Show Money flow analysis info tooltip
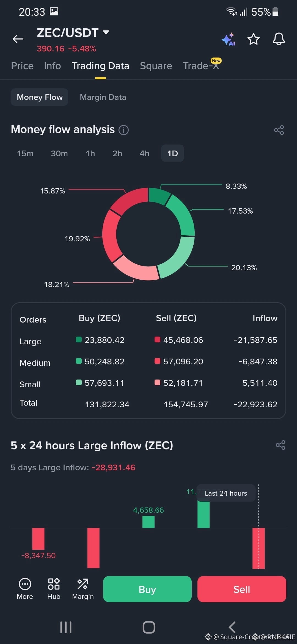 [123, 130]
